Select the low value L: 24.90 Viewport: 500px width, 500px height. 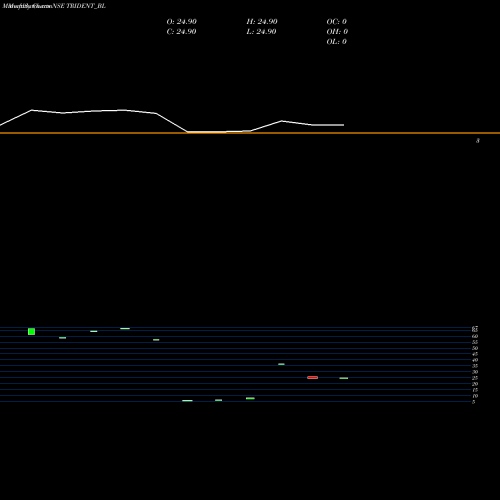261,32
